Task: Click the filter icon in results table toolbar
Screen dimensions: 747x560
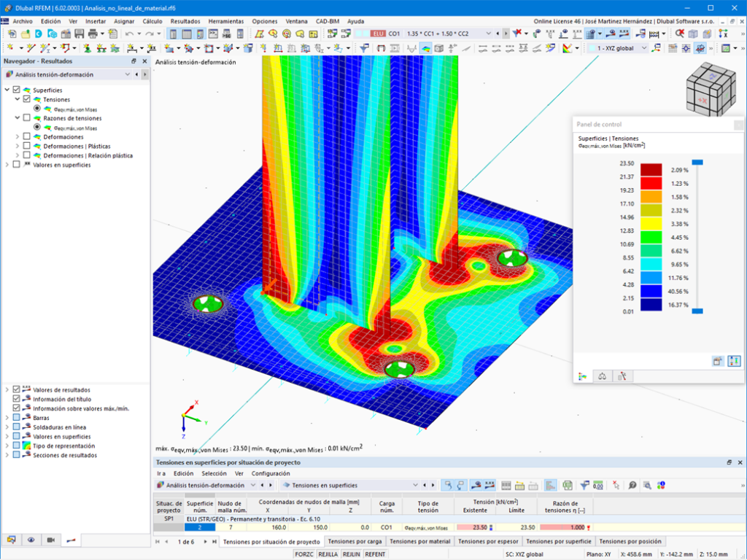Action: 584,485
